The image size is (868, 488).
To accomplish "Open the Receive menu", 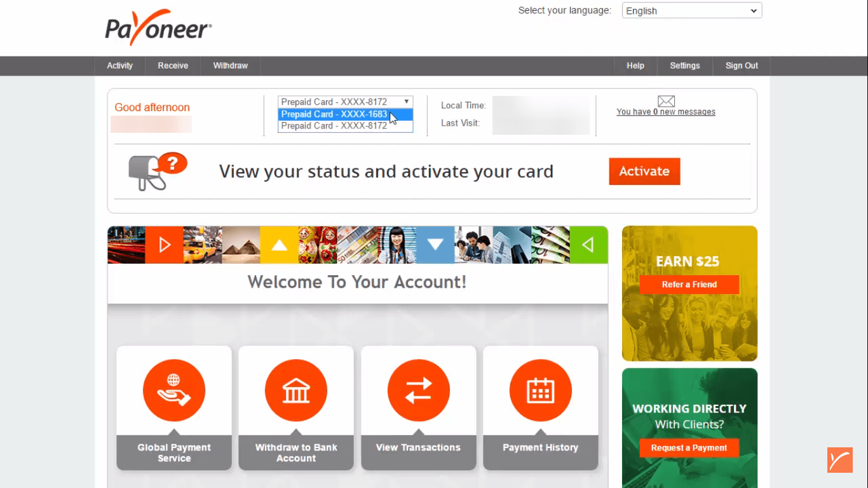I will 173,66.
